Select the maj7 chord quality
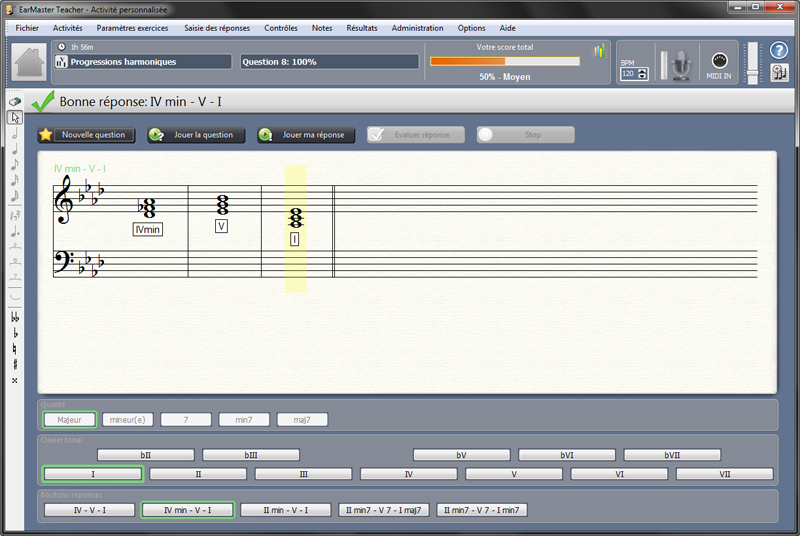 (302, 420)
